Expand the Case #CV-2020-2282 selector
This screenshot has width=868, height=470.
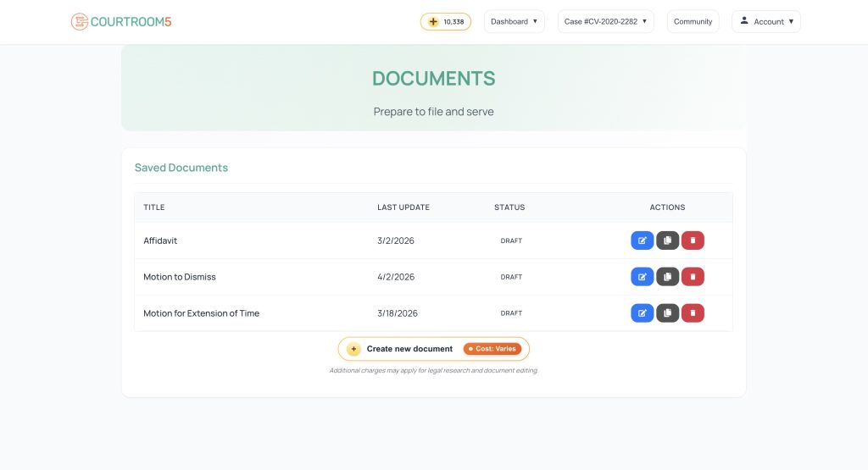(605, 21)
